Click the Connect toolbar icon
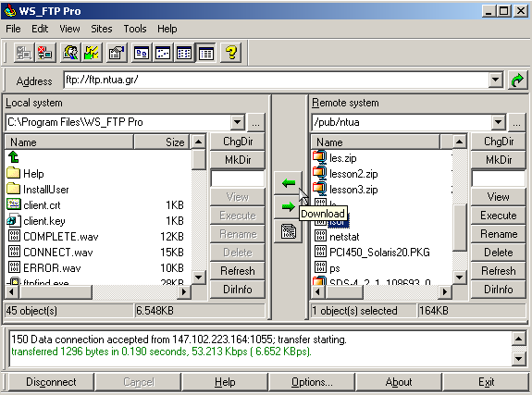This screenshot has width=532, height=395. (x=23, y=53)
